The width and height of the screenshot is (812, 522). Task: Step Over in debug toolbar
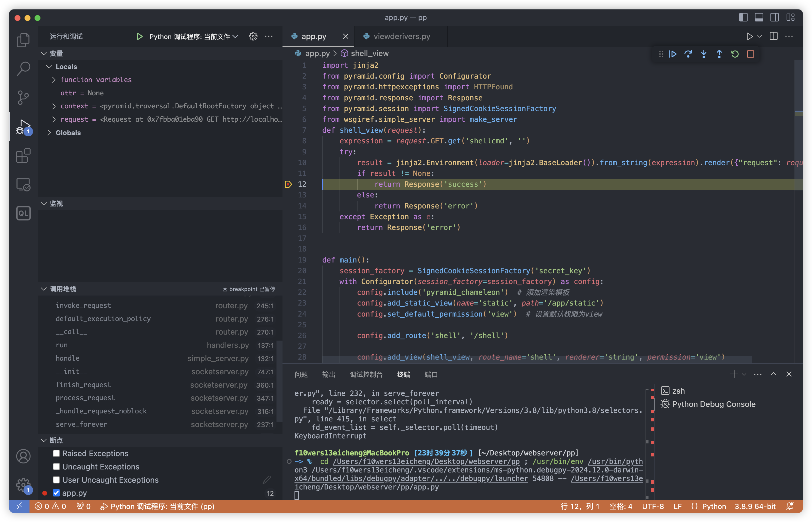click(x=688, y=54)
